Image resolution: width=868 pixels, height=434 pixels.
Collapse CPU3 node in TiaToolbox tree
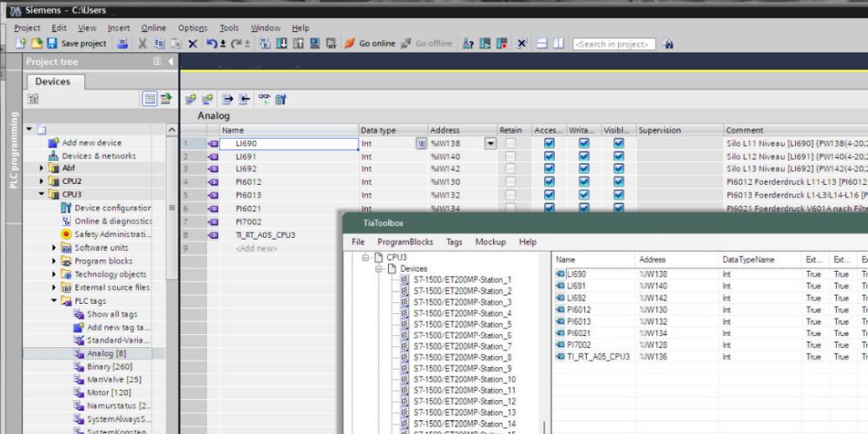[x=366, y=258]
